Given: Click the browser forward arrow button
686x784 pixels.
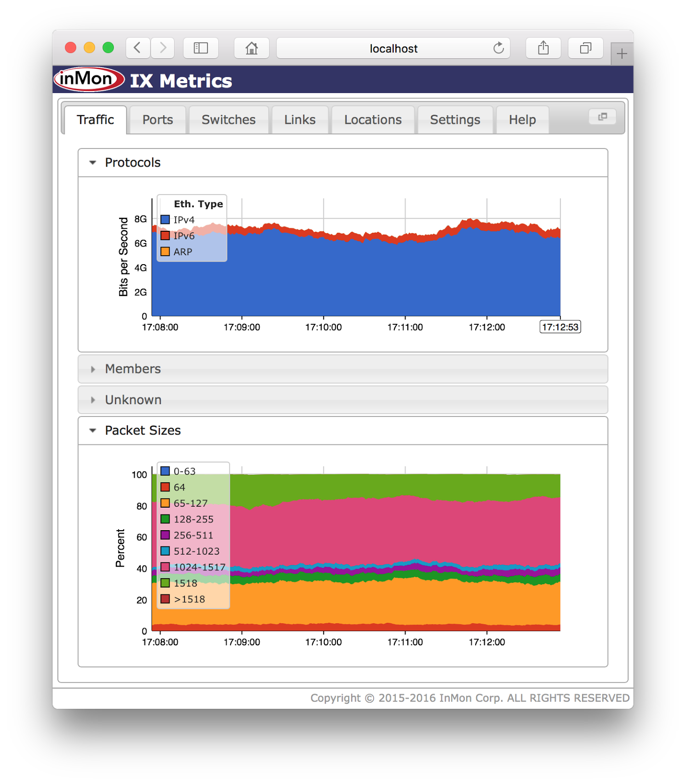Looking at the screenshot, I should coord(163,48).
